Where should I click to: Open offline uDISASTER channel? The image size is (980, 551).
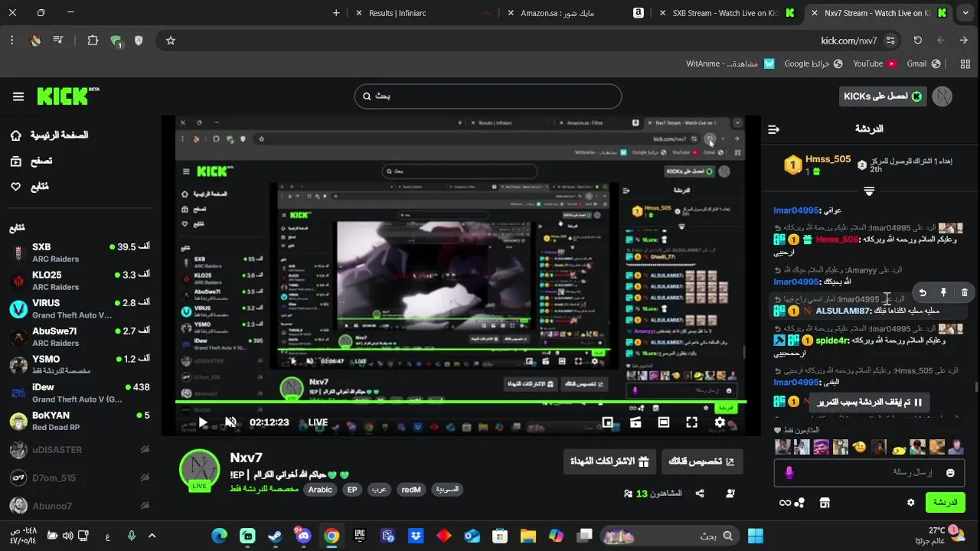[x=80, y=450]
